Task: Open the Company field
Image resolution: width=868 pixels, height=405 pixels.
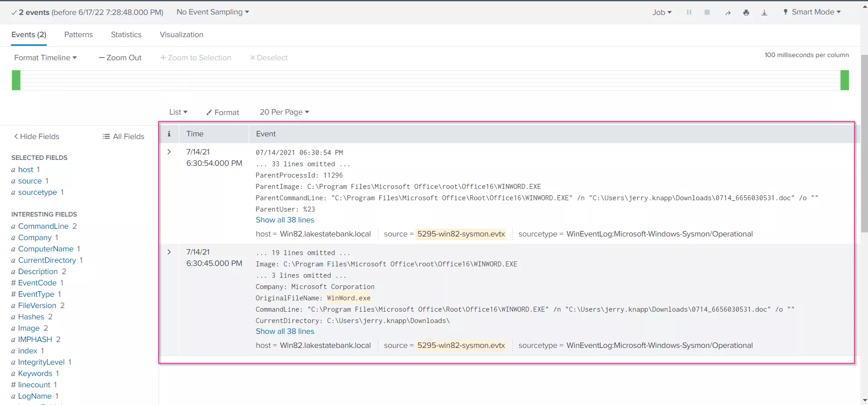Action: (35, 237)
